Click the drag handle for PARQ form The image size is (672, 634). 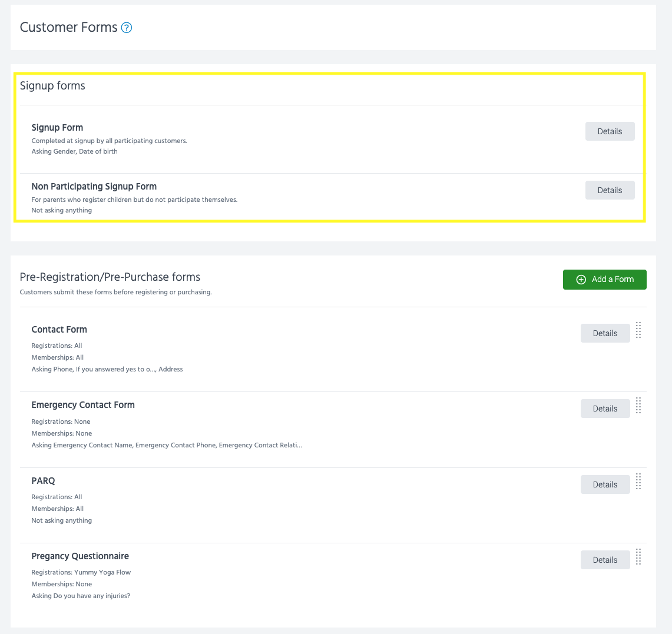click(x=638, y=482)
